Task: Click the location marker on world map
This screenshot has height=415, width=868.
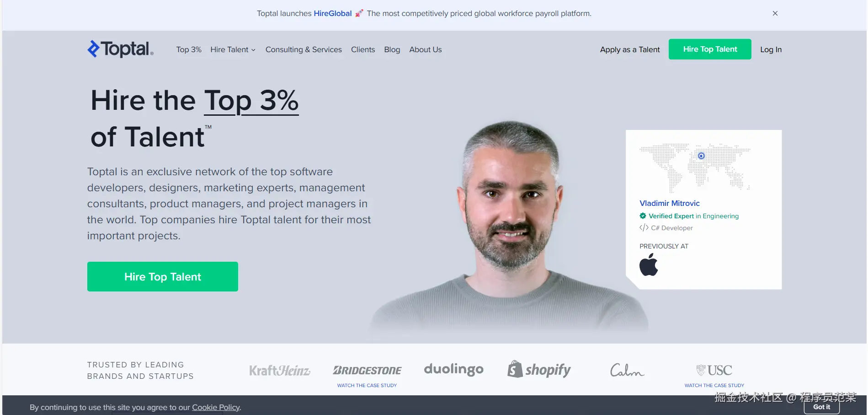Action: 701,156
